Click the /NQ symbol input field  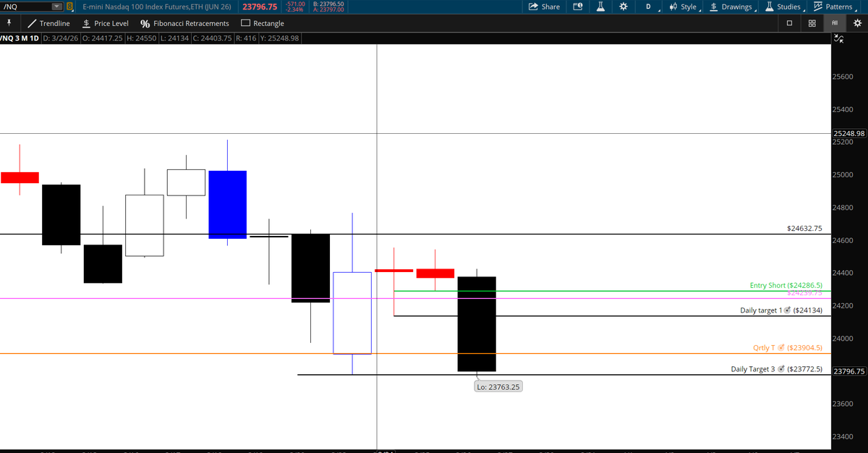pyautogui.click(x=26, y=7)
